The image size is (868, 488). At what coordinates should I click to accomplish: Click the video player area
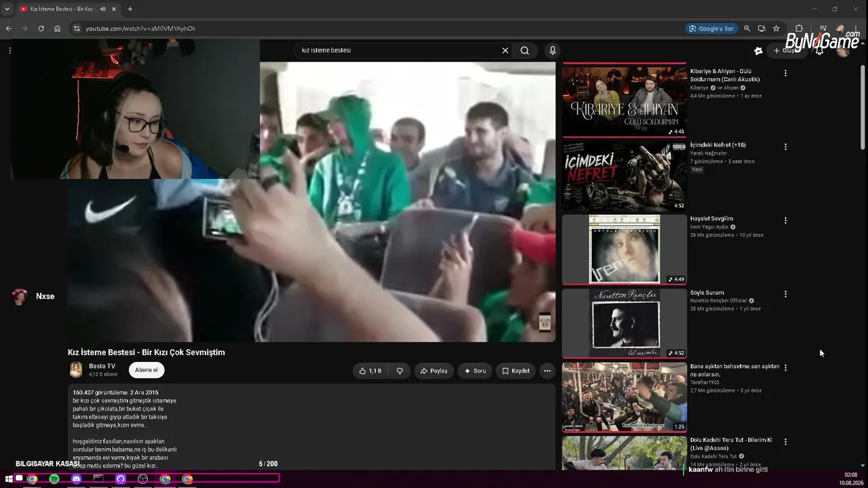(x=311, y=202)
